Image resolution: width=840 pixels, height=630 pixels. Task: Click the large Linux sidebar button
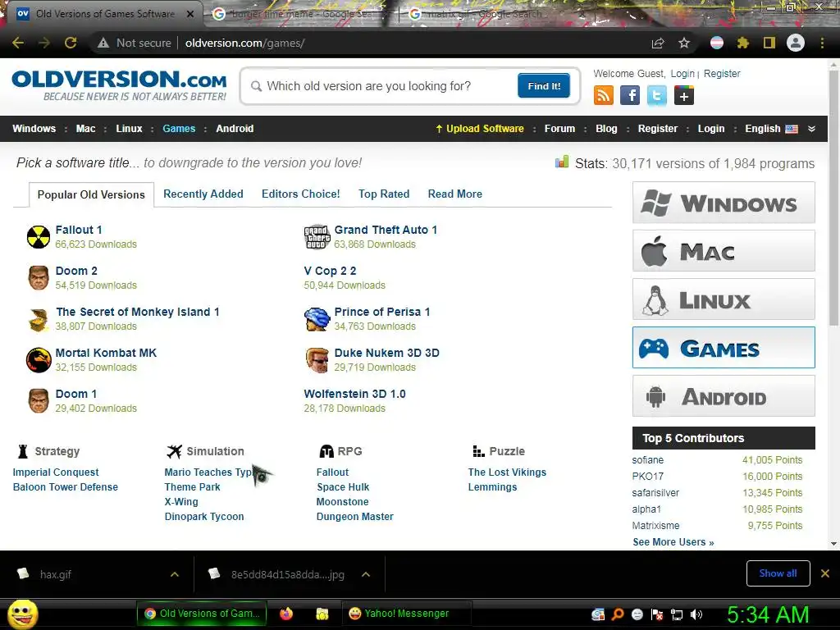[x=724, y=299]
